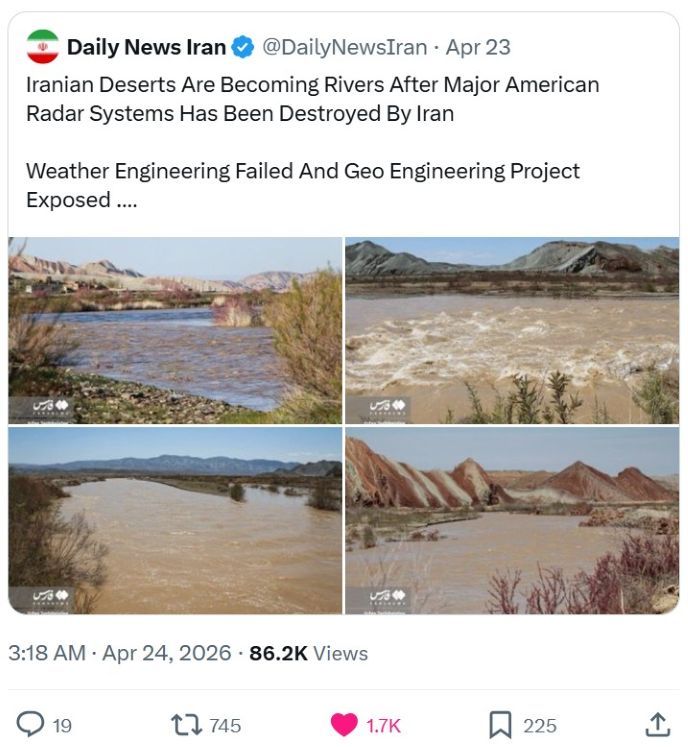Toggle the bookmark icon

pos(500,725)
